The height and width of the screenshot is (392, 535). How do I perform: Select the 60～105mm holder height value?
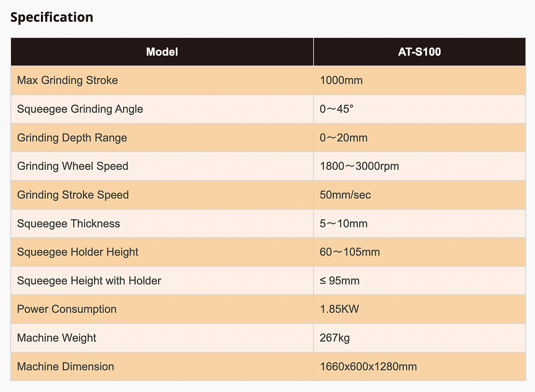pyautogui.click(x=350, y=252)
